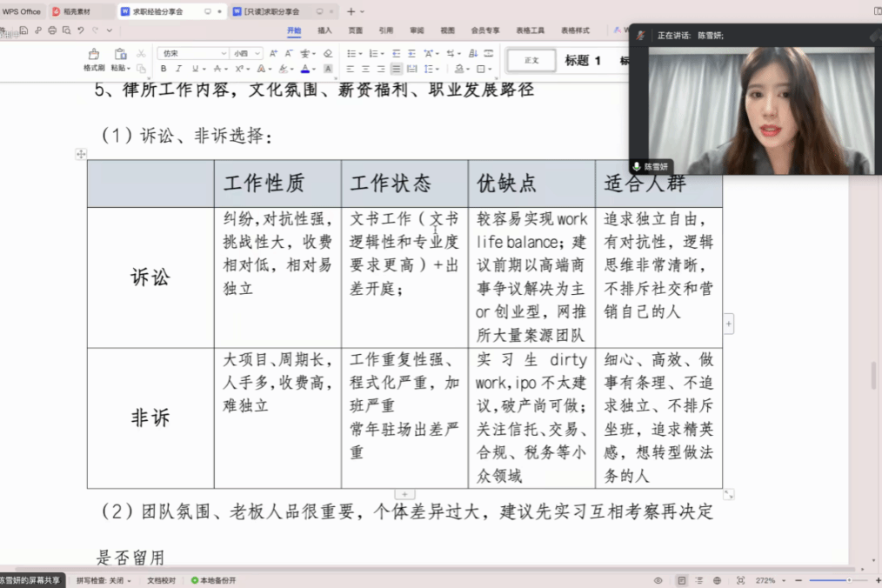Click the Format Painter (格式刷) icon

[x=94, y=56]
